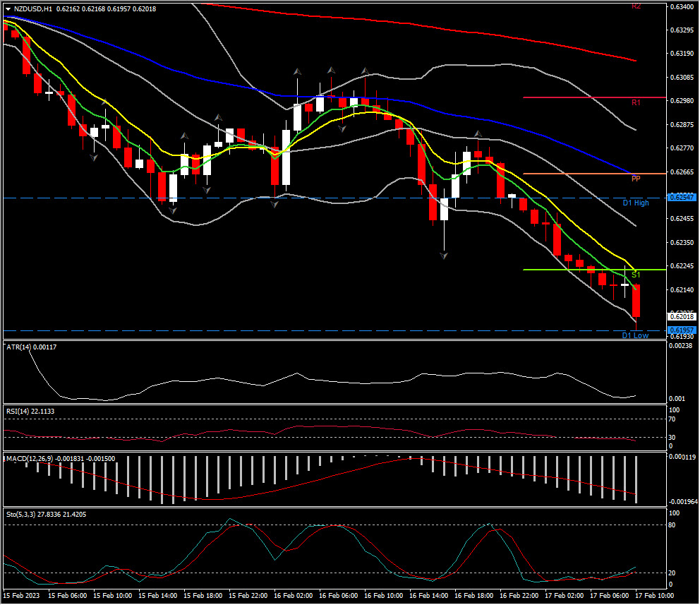The image size is (700, 605).
Task: Click the R2 resistance label at top
Action: click(x=635, y=6)
